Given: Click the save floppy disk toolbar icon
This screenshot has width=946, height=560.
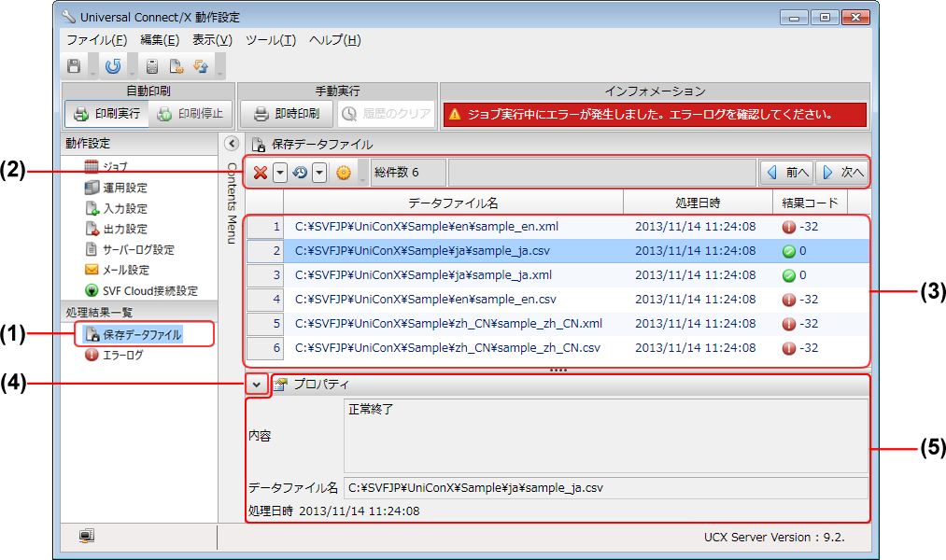Looking at the screenshot, I should point(74,65).
